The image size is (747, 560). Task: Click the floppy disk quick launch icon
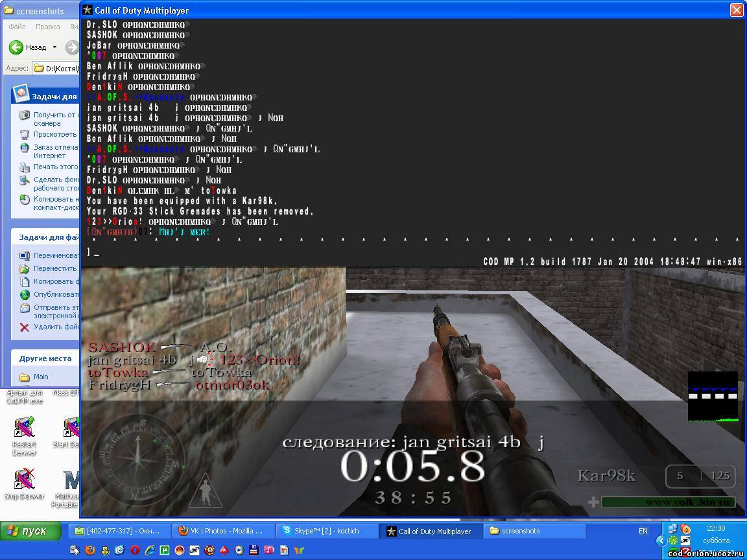click(x=254, y=550)
